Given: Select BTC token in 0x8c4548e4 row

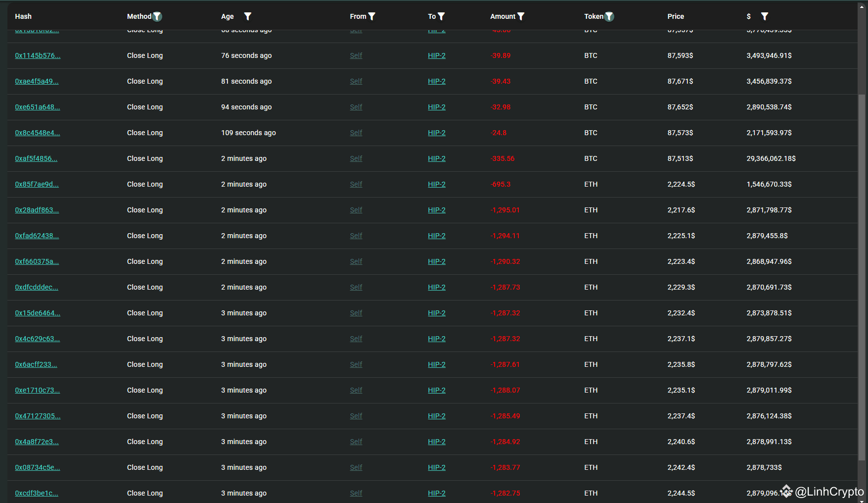Looking at the screenshot, I should pos(591,133).
